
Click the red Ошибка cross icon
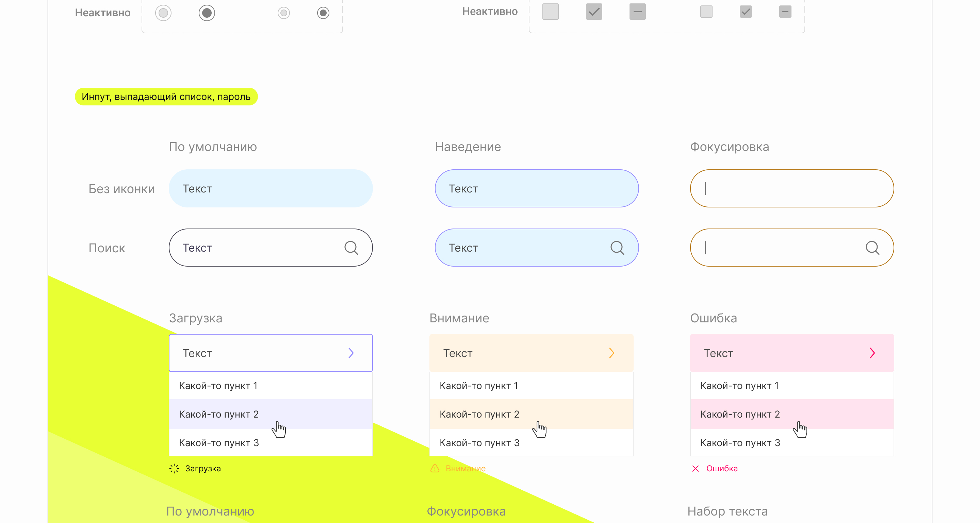click(x=695, y=468)
